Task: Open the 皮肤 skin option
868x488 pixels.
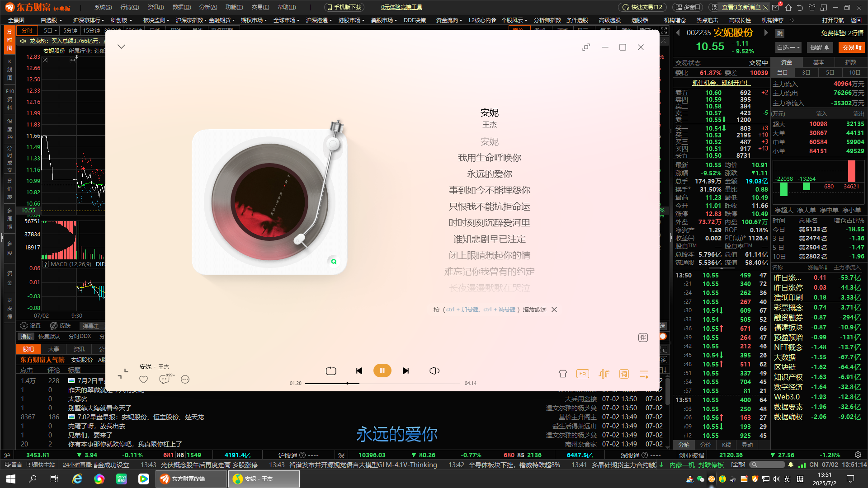Action: [x=61, y=326]
